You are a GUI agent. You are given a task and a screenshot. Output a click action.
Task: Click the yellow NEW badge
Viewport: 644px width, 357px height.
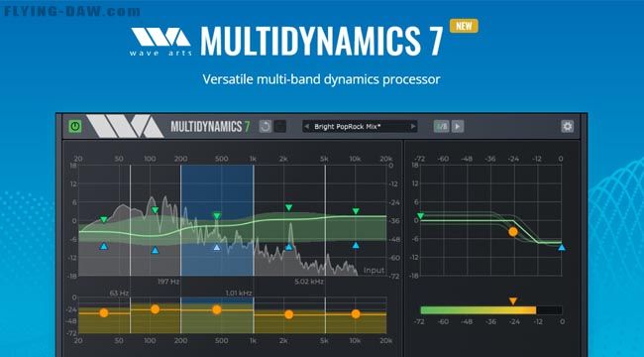(x=464, y=26)
